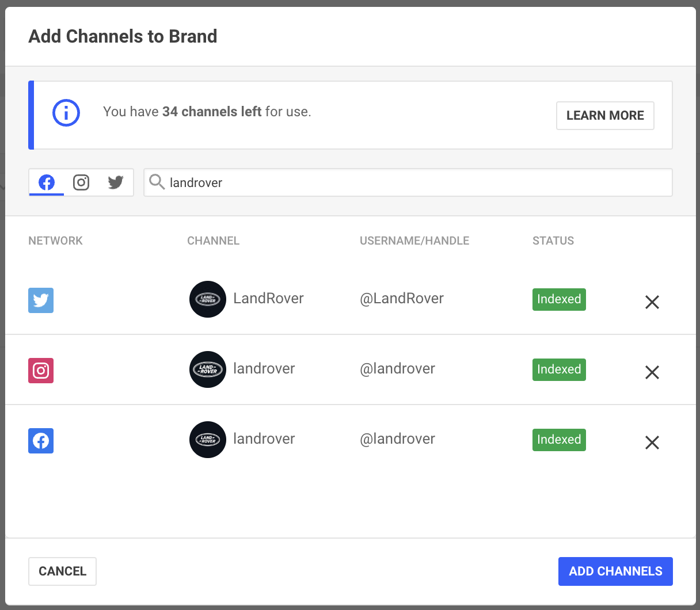Remove the Twitter LandRover channel
700x610 pixels.
[x=652, y=302]
